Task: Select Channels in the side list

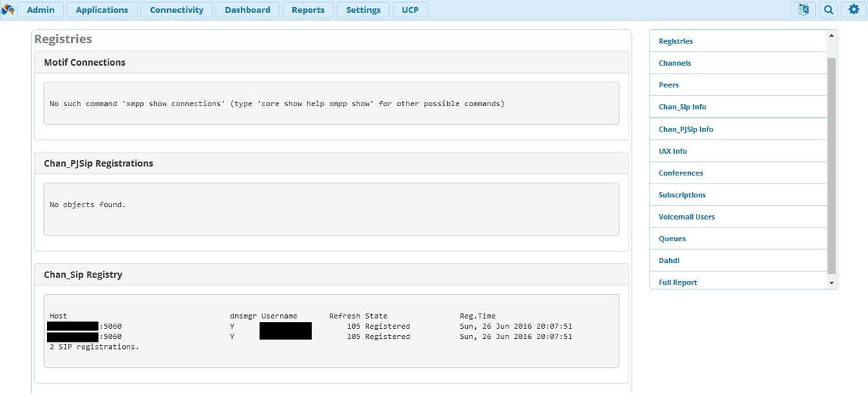Action: coord(738,63)
